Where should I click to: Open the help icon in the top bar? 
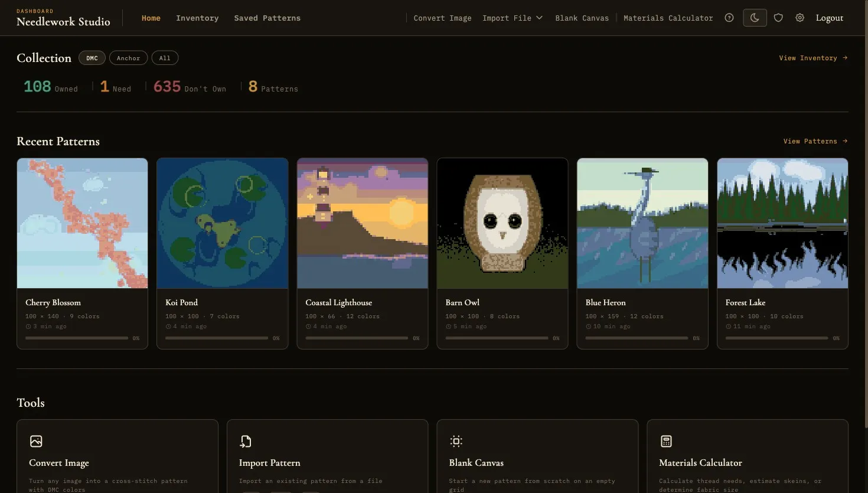coord(729,18)
